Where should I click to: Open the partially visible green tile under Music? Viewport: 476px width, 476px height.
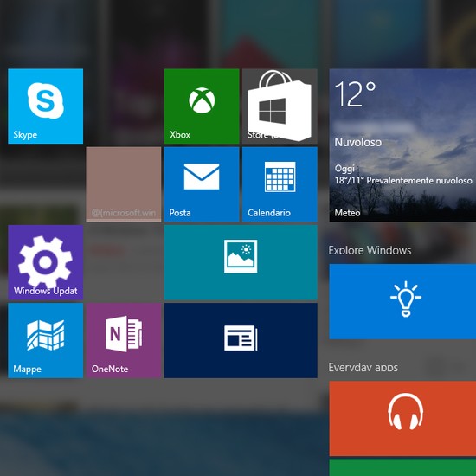pyautogui.click(x=402, y=467)
